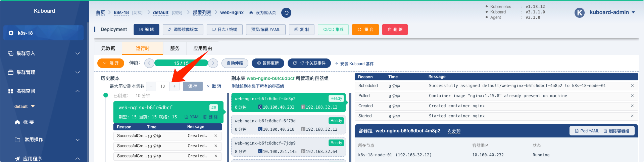Screen dimensions: 644x162
Task: Open CI/CD 集成
Action: (x=333, y=30)
